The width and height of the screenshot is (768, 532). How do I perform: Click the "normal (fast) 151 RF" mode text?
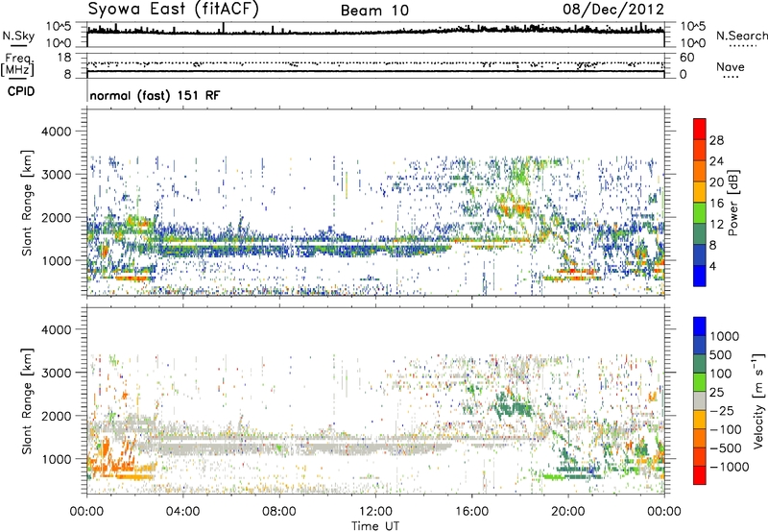pos(155,95)
